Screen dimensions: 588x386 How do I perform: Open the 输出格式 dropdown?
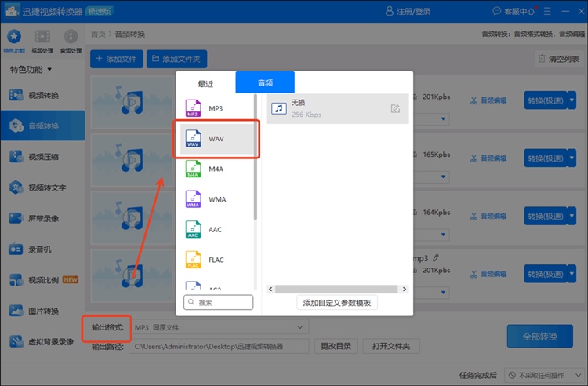pyautogui.click(x=220, y=327)
